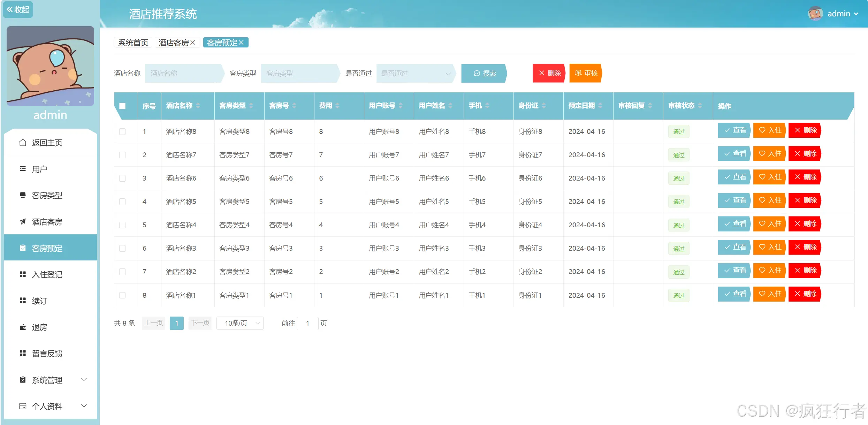This screenshot has height=425, width=868.
Task: Collapse sidebar with 收起 button
Action: pos(18,9)
